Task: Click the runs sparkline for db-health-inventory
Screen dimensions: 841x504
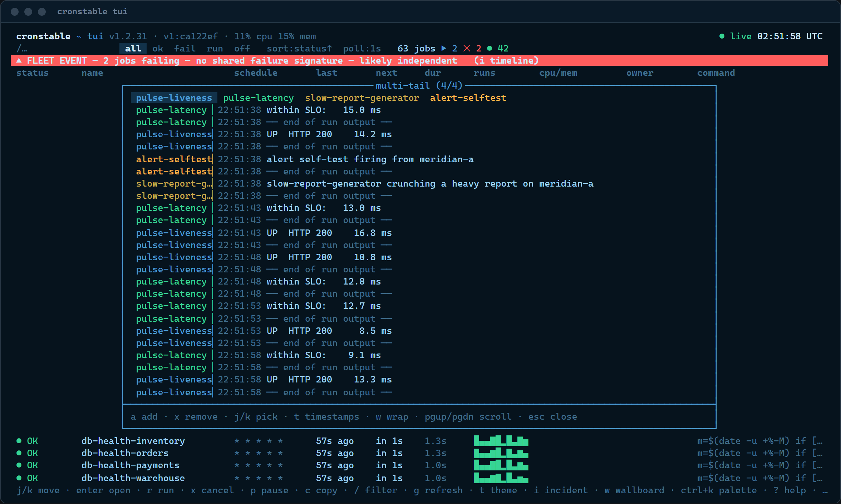Action: pyautogui.click(x=501, y=441)
